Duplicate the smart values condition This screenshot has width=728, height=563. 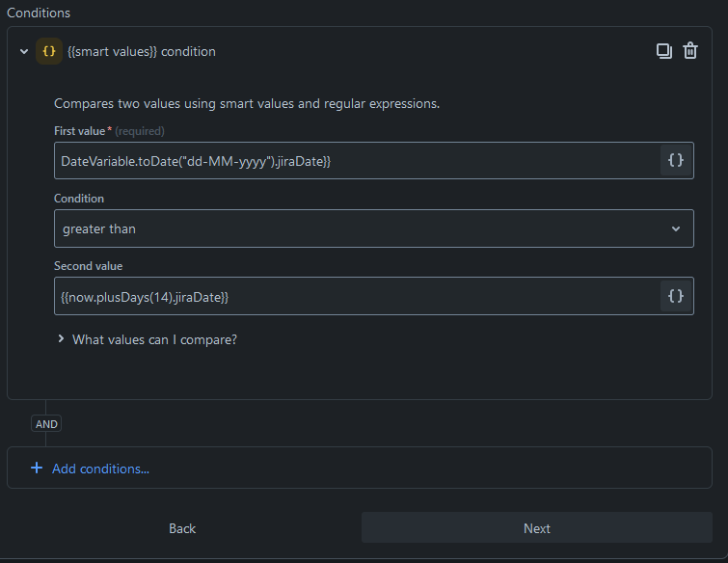point(664,51)
